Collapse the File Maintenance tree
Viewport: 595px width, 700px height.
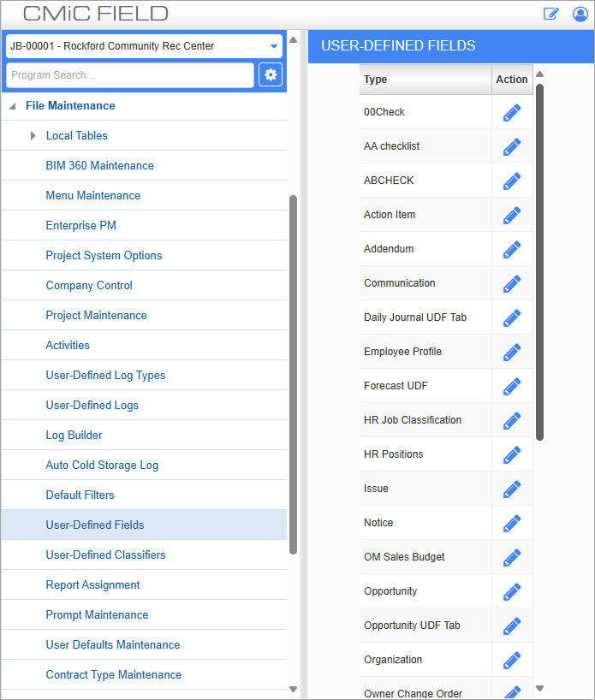point(11,105)
